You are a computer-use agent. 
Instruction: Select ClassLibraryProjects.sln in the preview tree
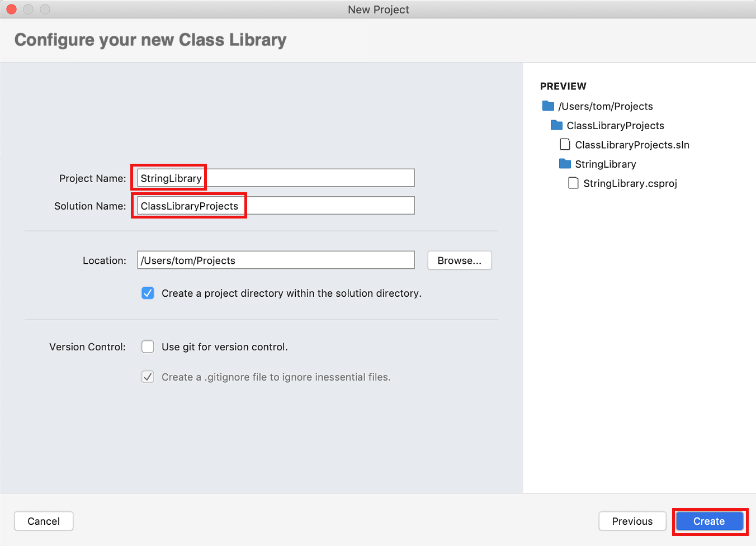(x=632, y=145)
